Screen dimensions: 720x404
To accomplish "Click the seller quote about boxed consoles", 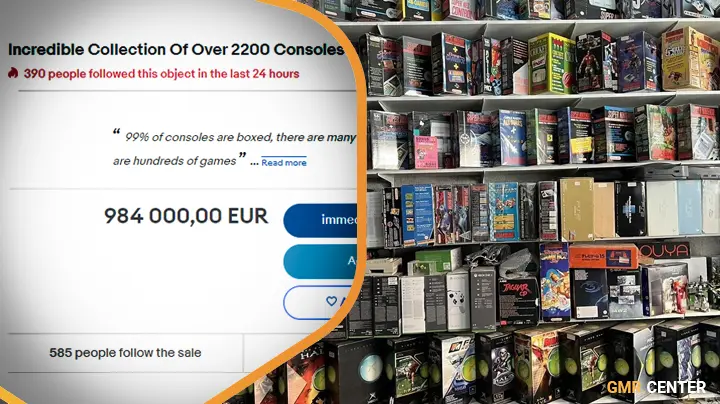I will (x=234, y=149).
